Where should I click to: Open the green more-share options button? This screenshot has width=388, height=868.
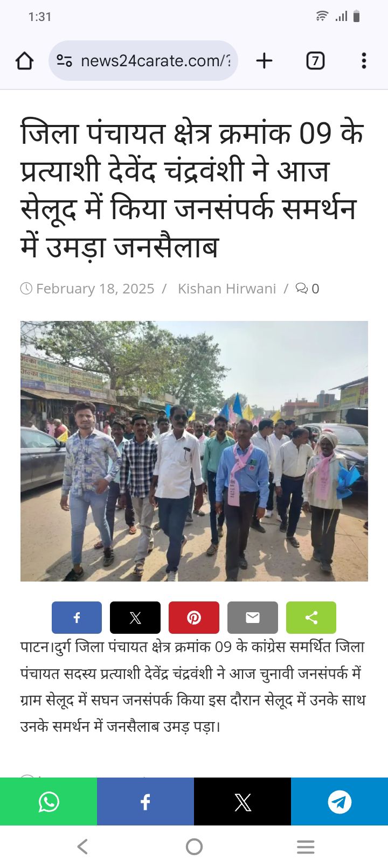pos(311,618)
